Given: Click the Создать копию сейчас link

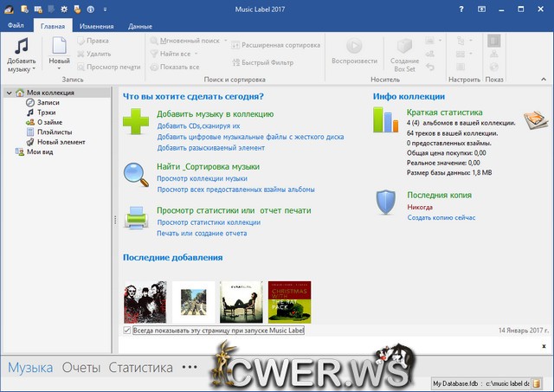Looking at the screenshot, I should coord(441,217).
